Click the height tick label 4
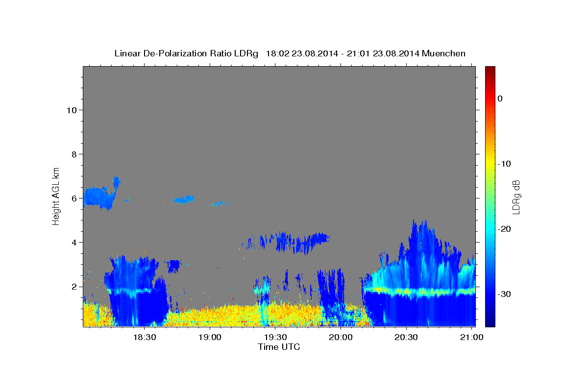 tap(73, 242)
